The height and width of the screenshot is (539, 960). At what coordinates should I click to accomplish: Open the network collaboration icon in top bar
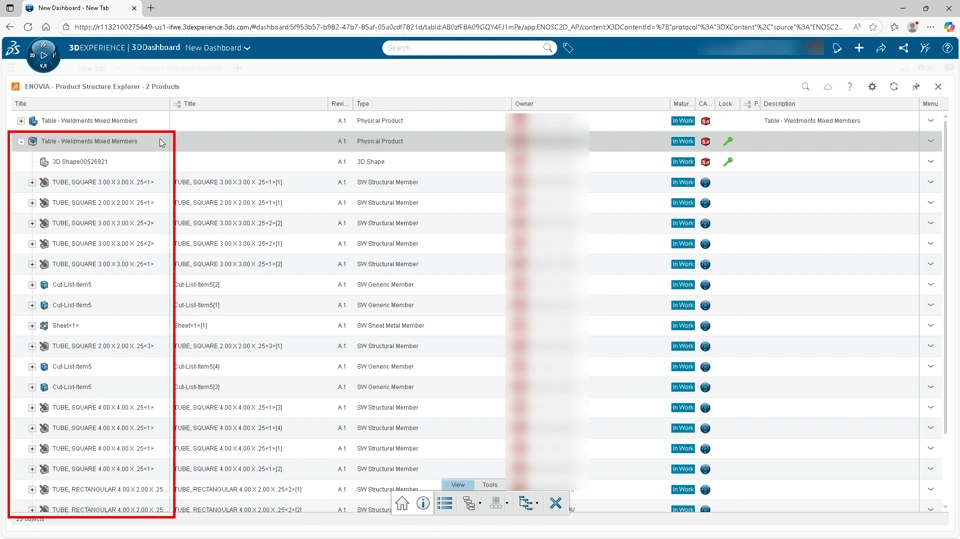click(x=903, y=48)
